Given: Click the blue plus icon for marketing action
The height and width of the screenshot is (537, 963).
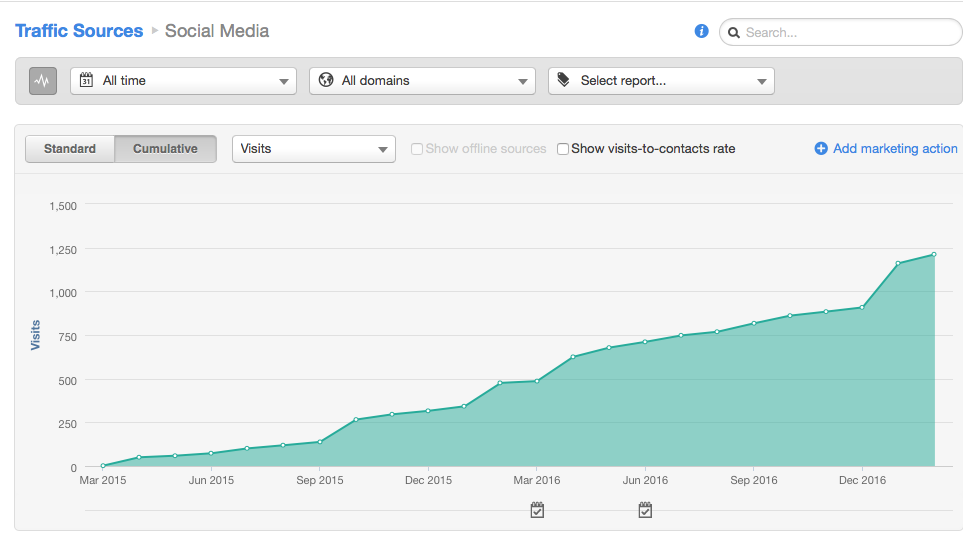Looking at the screenshot, I should pos(821,149).
